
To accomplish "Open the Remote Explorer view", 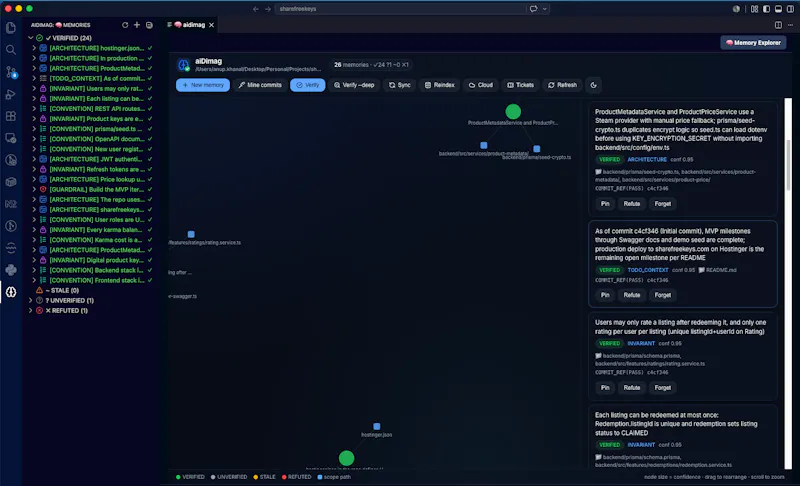I will (11, 138).
